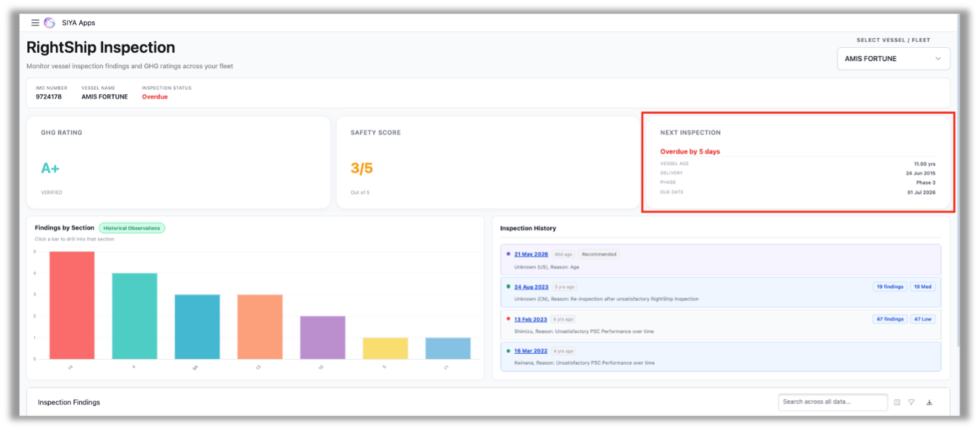Click the 47 Low severity badge
The height and width of the screenshot is (430, 980).
pos(923,319)
